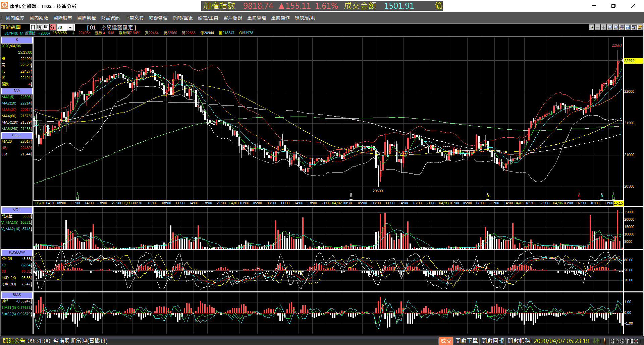The width and height of the screenshot is (644, 345).
Task: Click the K indicator header
Action: (17, 40)
